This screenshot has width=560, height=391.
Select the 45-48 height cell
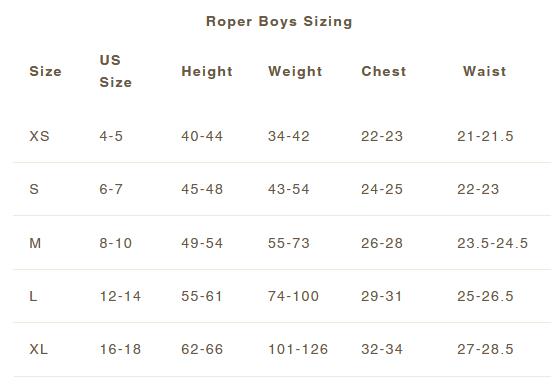coord(202,189)
